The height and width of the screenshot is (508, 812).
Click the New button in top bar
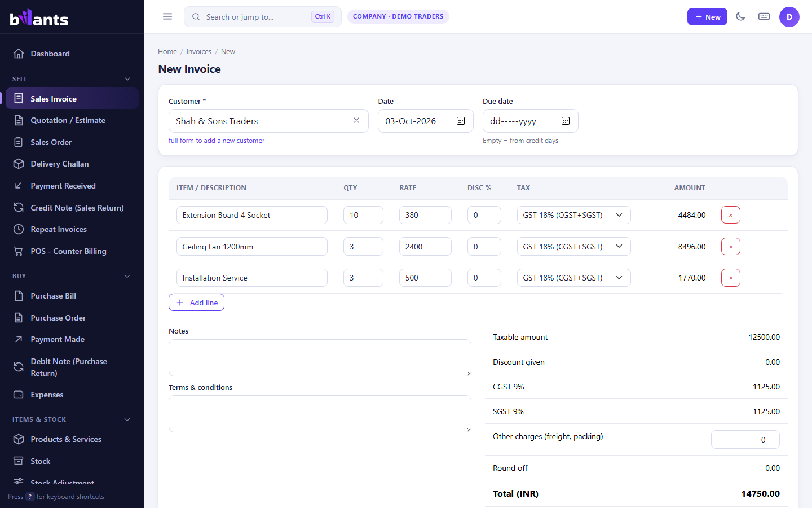pos(707,17)
